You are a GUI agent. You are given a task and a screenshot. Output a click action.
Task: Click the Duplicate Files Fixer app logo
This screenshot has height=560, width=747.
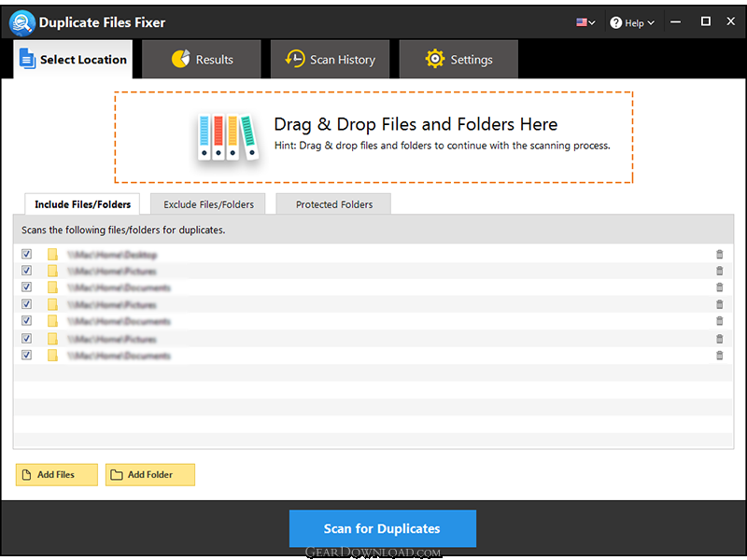[21, 22]
